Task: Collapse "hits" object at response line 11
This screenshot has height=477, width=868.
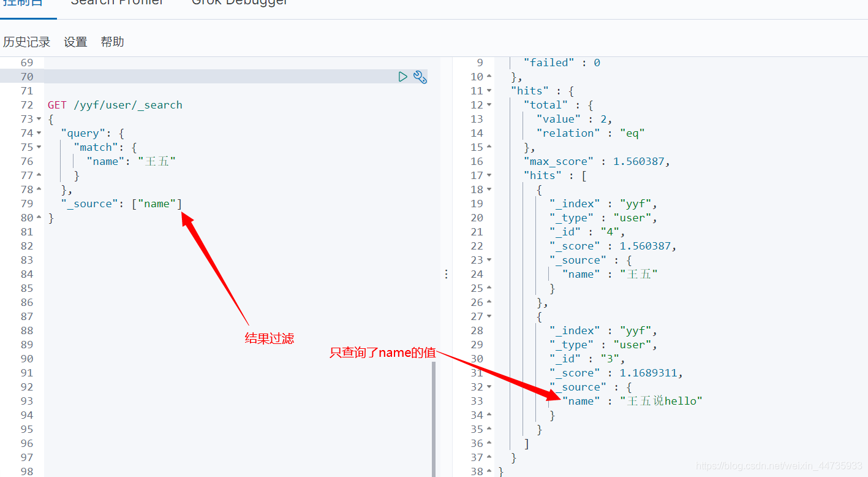Action: pyautogui.click(x=489, y=91)
